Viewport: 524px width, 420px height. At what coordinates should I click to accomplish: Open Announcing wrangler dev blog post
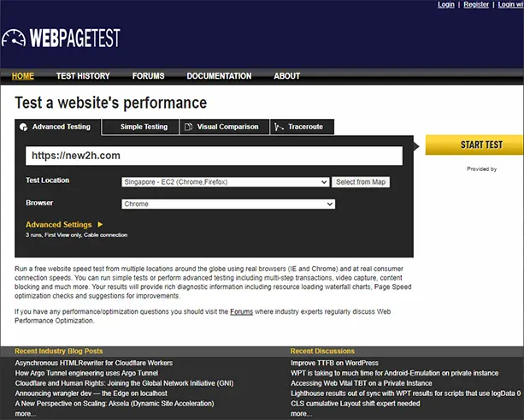(91, 393)
